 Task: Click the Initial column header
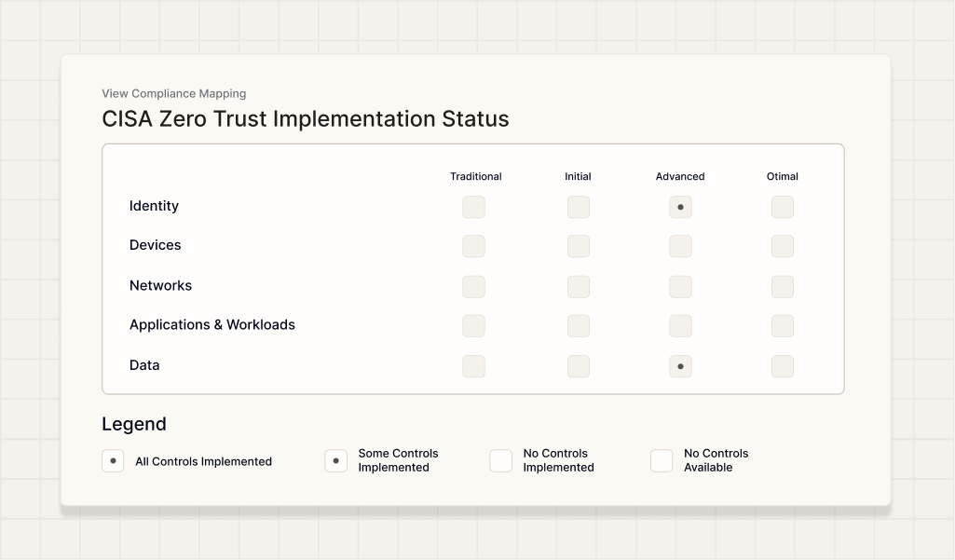tap(578, 176)
